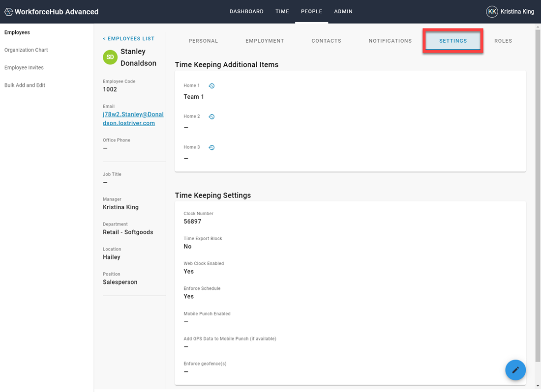Open Organization Chart in the sidebar

click(26, 50)
